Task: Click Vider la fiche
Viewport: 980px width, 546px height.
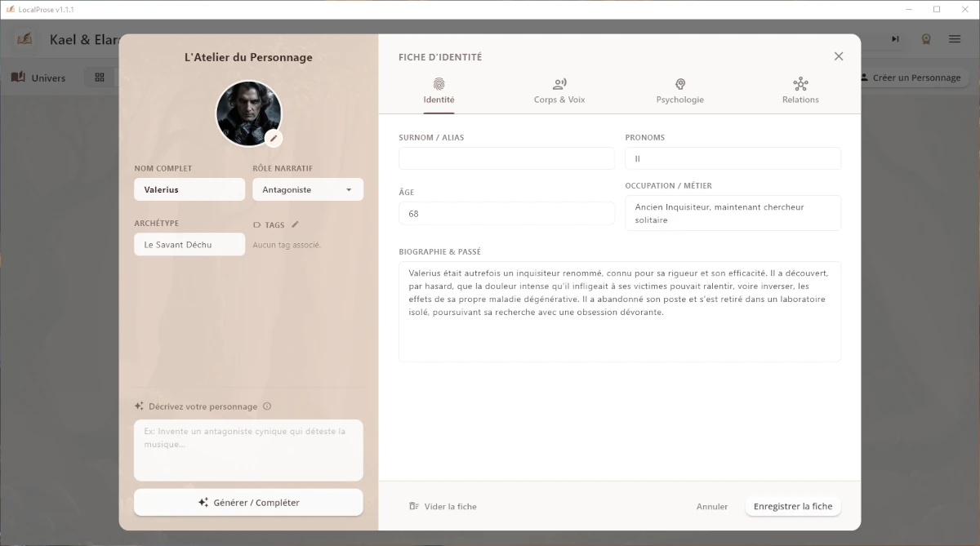Action: (443, 506)
